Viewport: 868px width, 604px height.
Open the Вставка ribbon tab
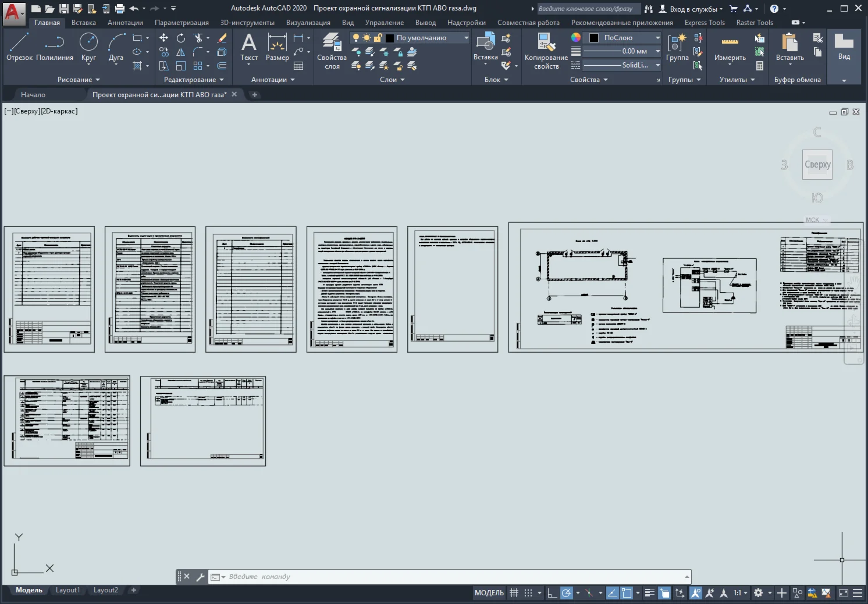click(x=84, y=23)
